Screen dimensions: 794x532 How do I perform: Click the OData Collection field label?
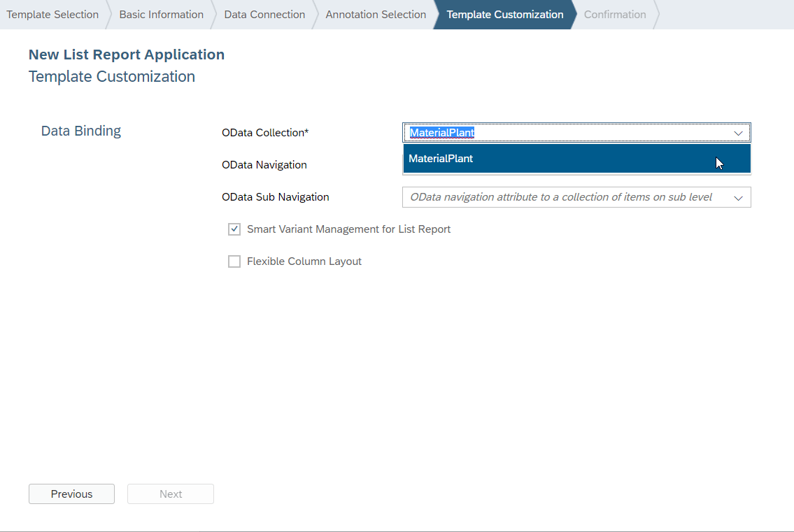click(x=265, y=133)
